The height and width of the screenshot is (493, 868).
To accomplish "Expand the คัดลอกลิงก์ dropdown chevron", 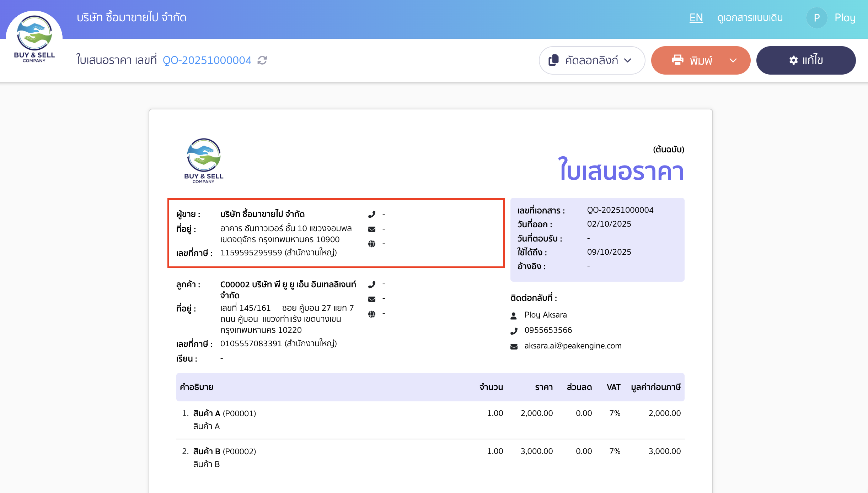I will click(627, 60).
